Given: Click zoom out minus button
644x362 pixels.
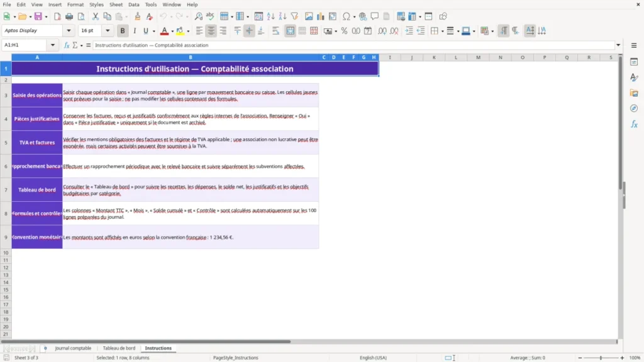Looking at the screenshot, I should (x=580, y=358).
